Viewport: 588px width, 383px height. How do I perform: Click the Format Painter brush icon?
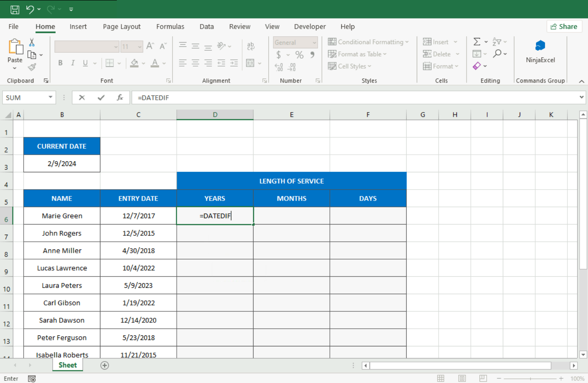pos(32,67)
